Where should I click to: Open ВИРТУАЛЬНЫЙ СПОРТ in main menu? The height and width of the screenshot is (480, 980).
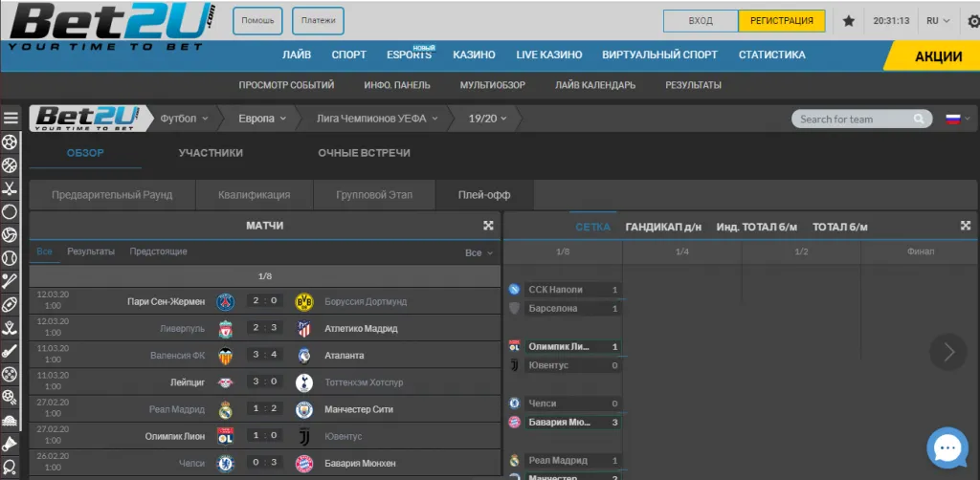(x=660, y=55)
